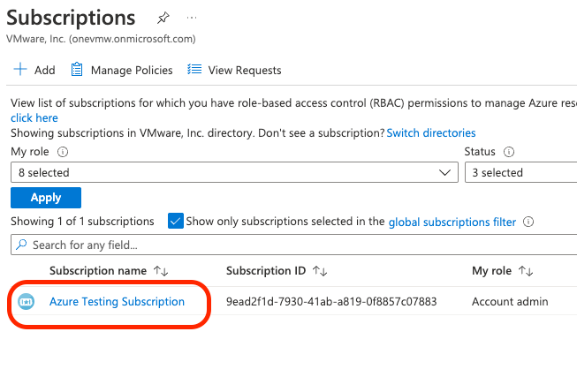The width and height of the screenshot is (577, 392).
Task: Sort by My role column arrows
Action: 526,271
